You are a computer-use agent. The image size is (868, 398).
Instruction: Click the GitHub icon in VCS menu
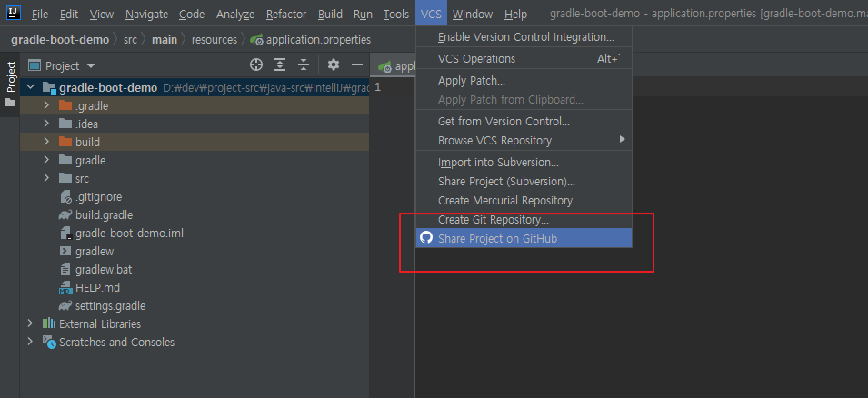[425, 238]
